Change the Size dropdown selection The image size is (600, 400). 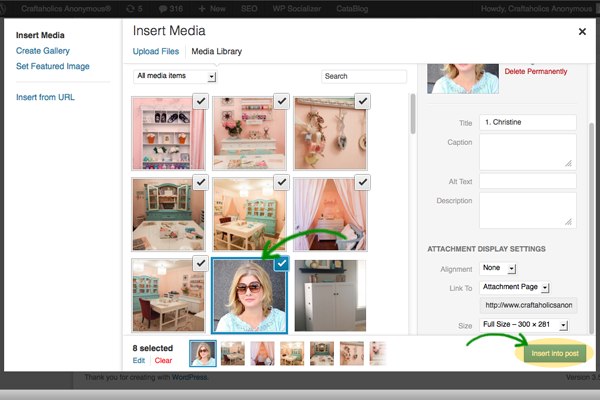point(524,325)
